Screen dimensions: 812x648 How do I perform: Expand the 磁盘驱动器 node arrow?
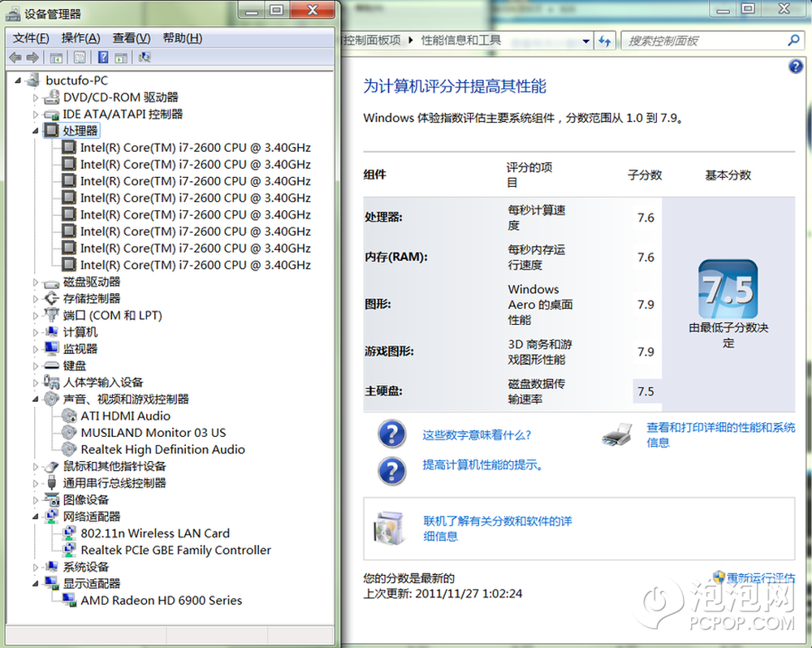(x=36, y=283)
